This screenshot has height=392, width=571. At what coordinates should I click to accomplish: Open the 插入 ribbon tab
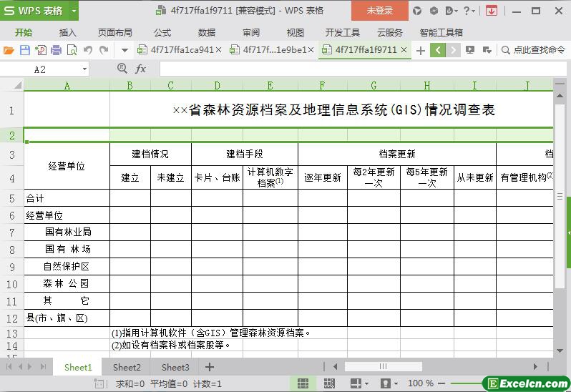68,33
